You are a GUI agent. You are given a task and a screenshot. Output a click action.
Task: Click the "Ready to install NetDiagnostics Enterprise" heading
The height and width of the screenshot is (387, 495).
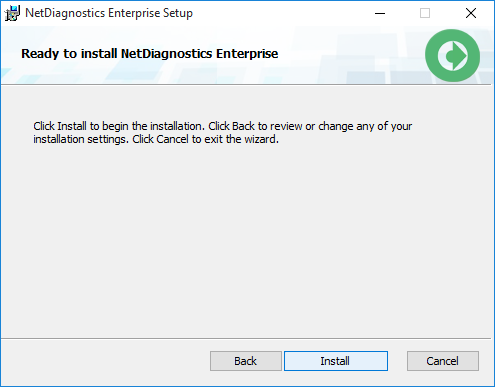click(x=150, y=54)
